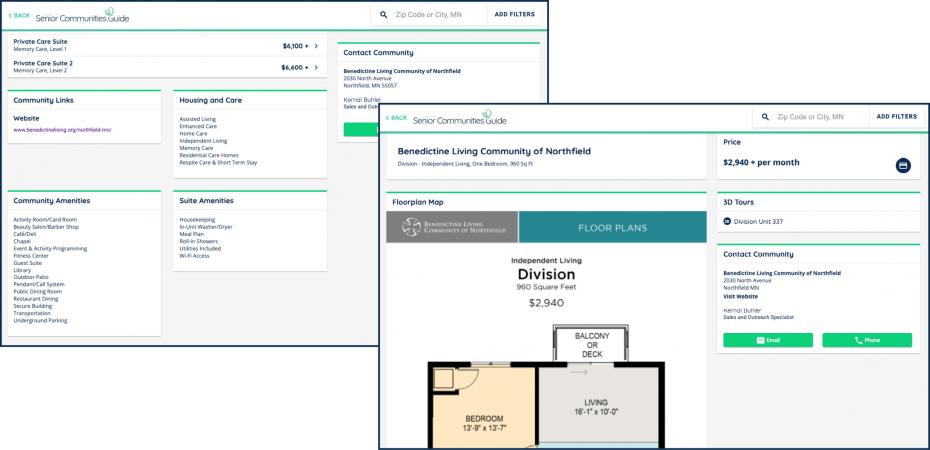Click the search magnifier icon in rear window
The width and height of the screenshot is (930, 450).
(384, 15)
